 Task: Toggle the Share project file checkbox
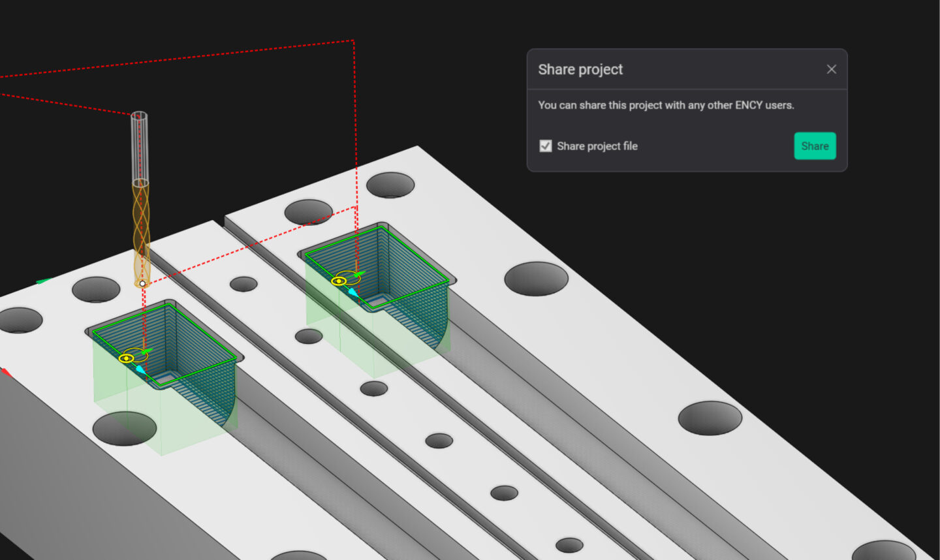tap(546, 146)
